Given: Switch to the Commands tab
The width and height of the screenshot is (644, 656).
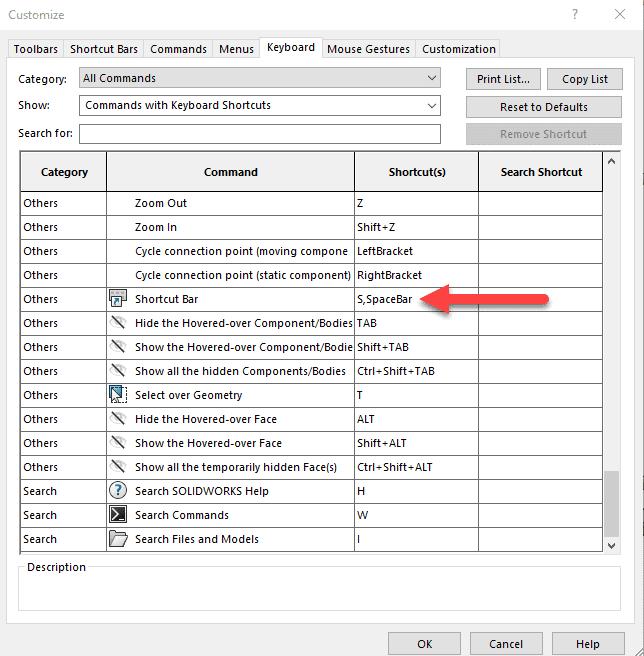Looking at the screenshot, I should (178, 49).
